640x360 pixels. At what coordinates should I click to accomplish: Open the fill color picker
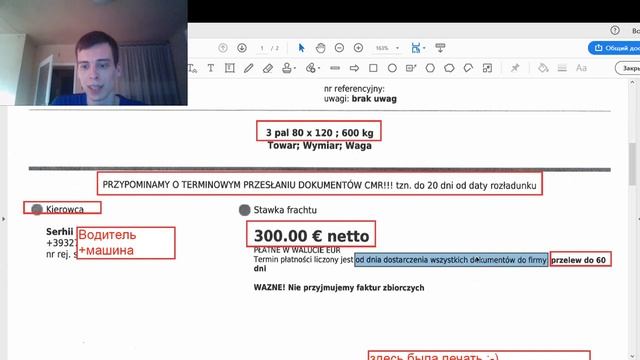click(x=543, y=68)
